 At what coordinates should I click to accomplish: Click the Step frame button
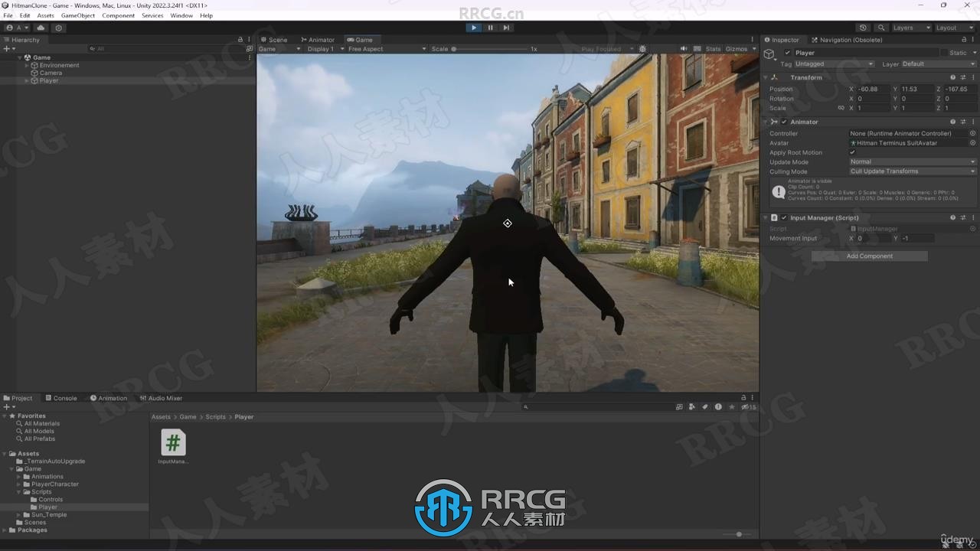pos(506,28)
